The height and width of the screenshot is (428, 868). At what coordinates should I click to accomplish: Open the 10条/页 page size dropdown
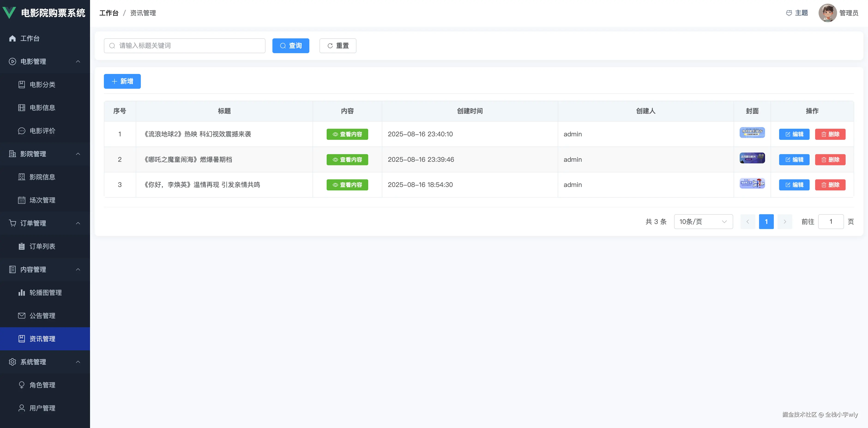click(703, 222)
